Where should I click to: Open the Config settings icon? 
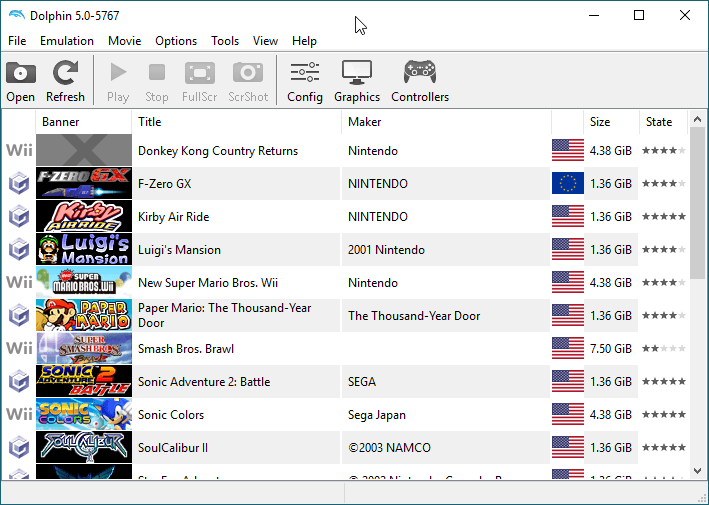(304, 81)
